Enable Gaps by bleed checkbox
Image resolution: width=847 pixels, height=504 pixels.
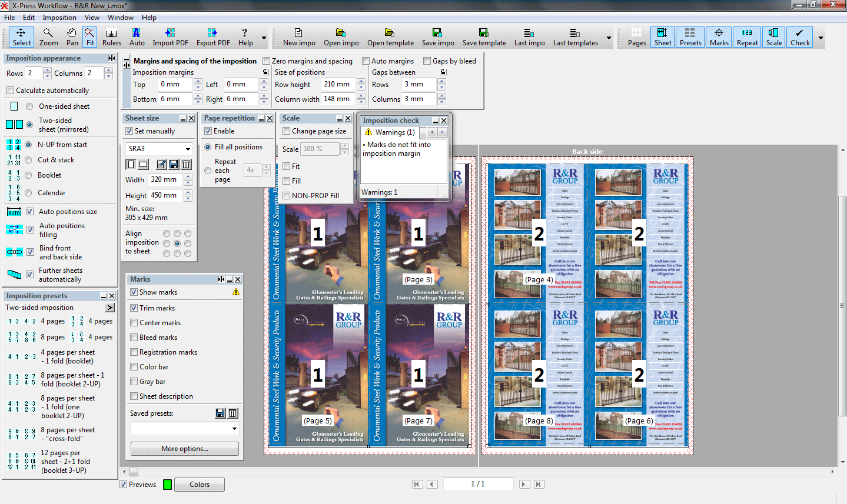pyautogui.click(x=427, y=61)
